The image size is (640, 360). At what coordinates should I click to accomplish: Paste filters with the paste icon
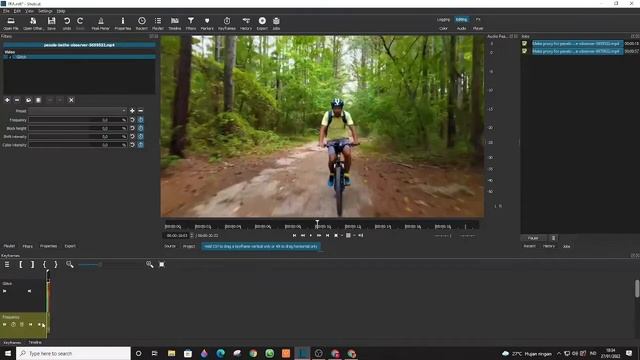coord(38,100)
